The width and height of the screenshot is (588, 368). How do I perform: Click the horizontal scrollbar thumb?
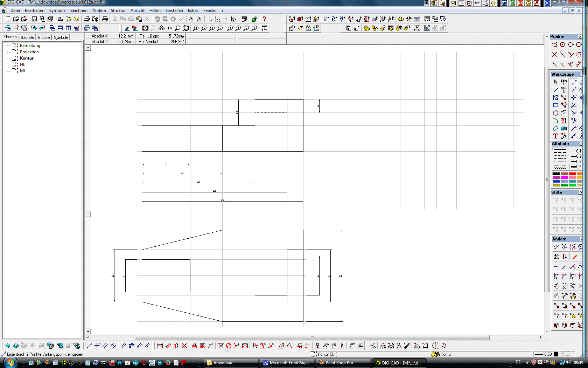312,337
